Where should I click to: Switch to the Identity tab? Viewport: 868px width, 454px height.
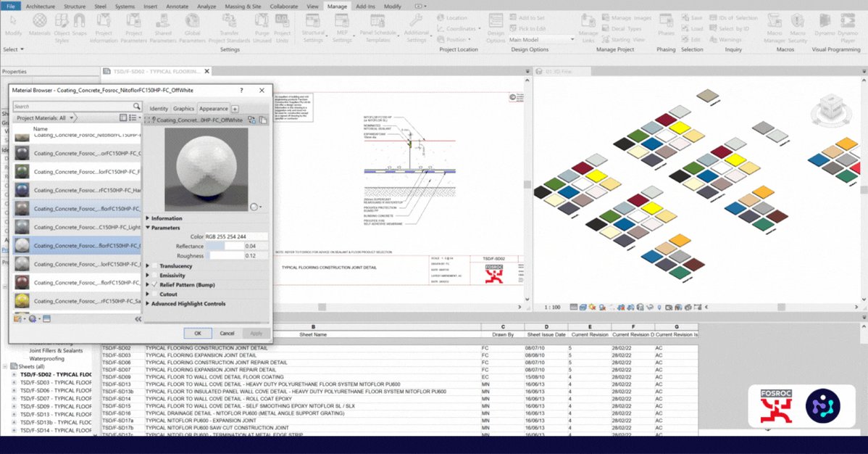point(159,109)
